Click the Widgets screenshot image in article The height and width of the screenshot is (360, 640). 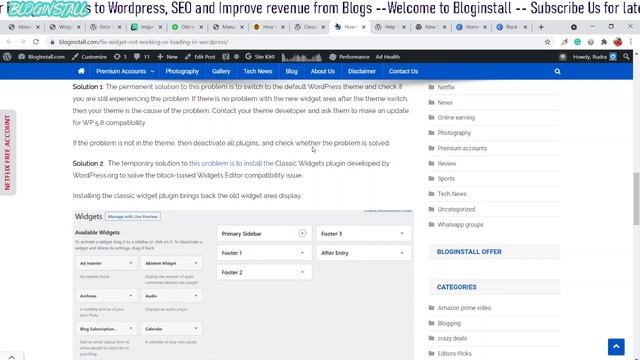click(x=243, y=285)
